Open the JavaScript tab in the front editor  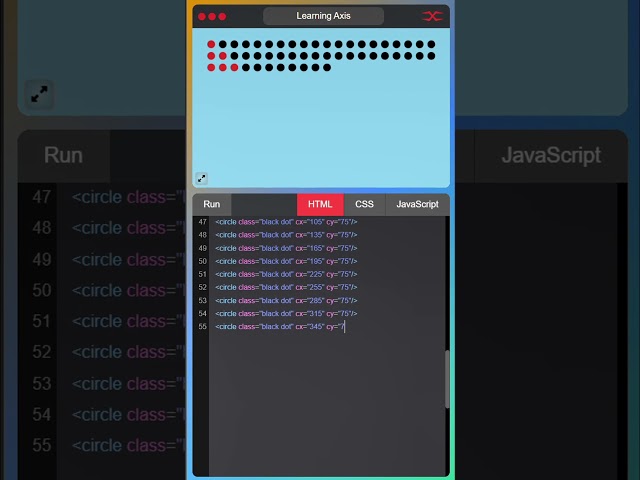pyautogui.click(x=418, y=204)
